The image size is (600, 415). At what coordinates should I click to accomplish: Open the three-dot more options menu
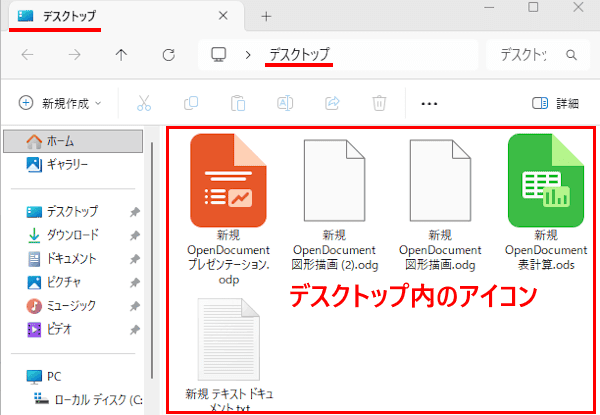(x=429, y=104)
